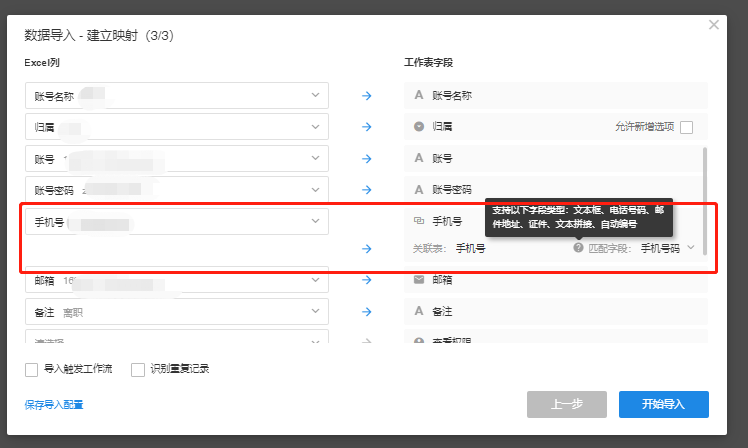Click the 保存导入配置 link

[54, 405]
